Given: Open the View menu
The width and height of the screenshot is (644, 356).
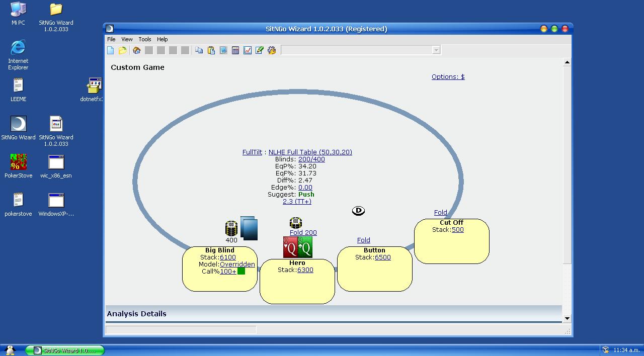Looking at the screenshot, I should click(127, 39).
